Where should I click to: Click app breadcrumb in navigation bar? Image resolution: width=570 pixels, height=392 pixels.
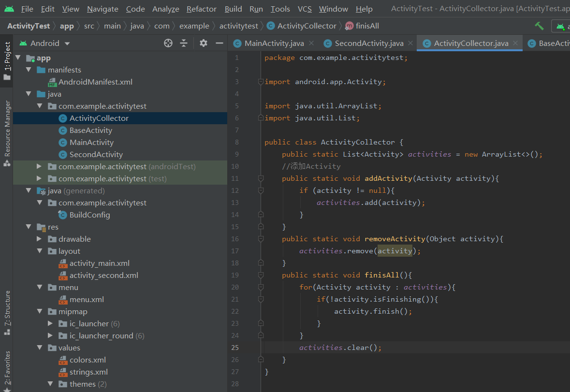click(67, 26)
